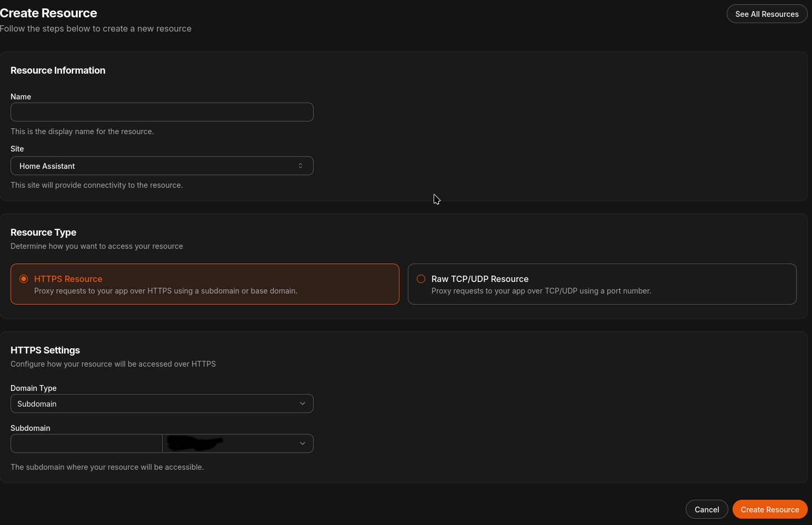Click the Raw TCP/UDP Resource card description
The width and height of the screenshot is (812, 525).
pos(541,291)
